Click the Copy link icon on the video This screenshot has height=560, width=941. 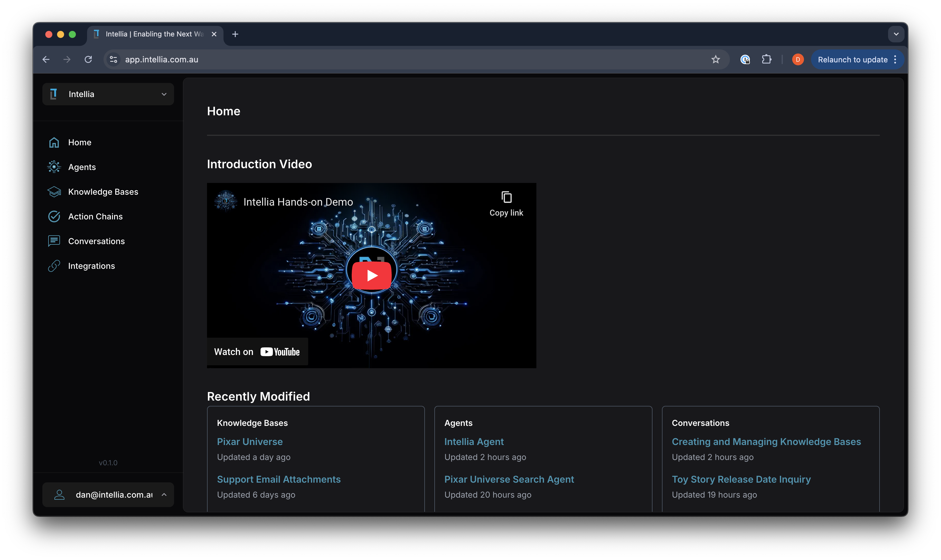pos(506,197)
